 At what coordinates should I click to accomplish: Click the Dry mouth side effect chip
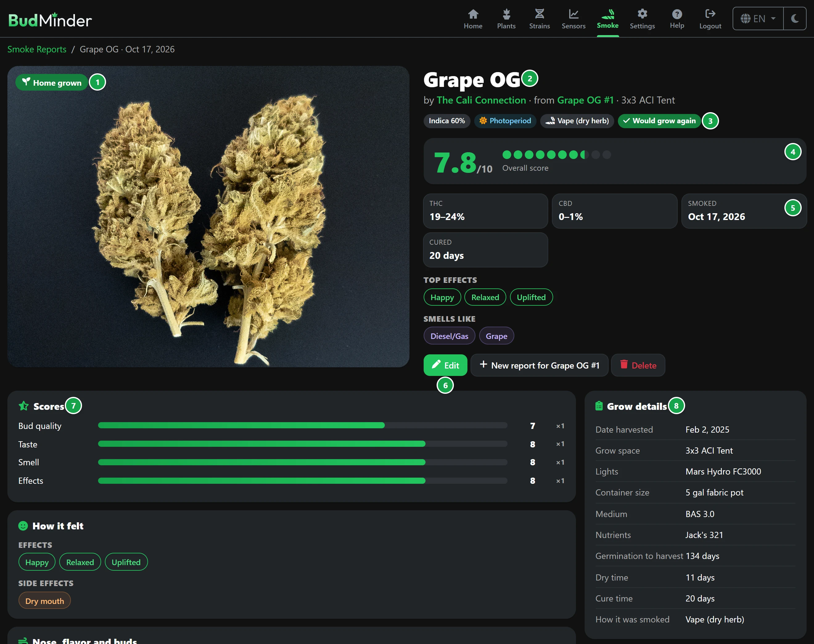pyautogui.click(x=44, y=601)
